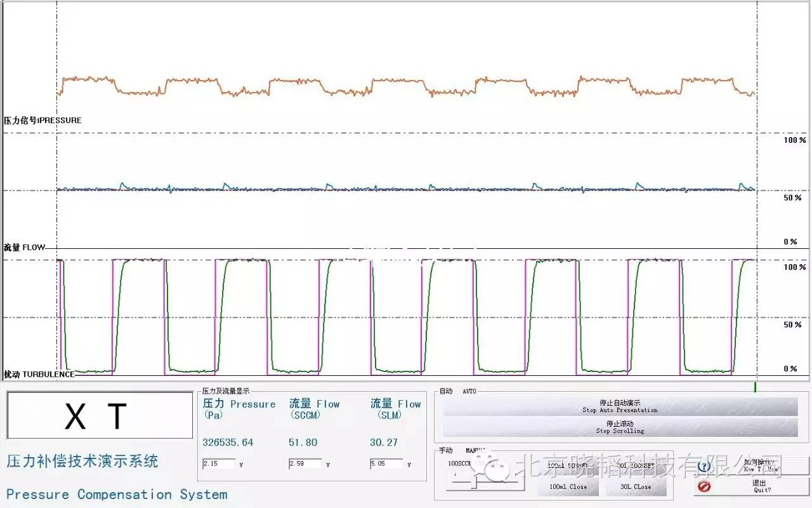Click the 100ml SET button in the Manual panel

pos(568,466)
